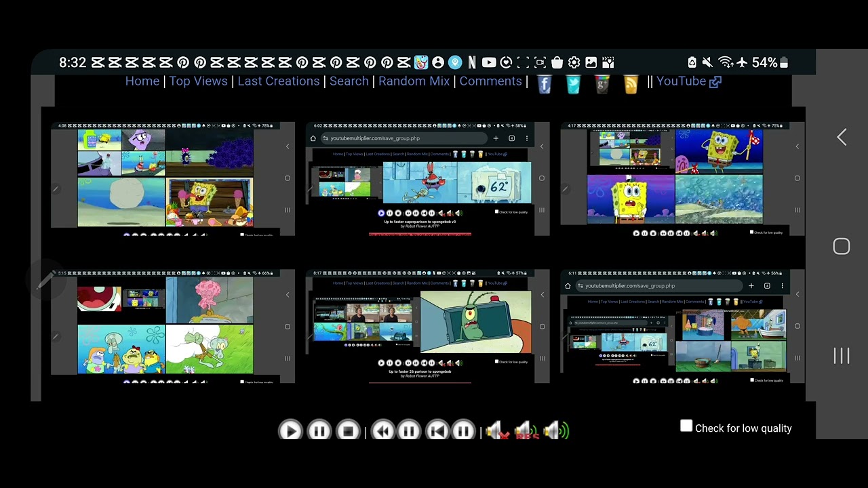
Task: Click the address bar in the 6:02 nested screenshot
Action: point(404,138)
